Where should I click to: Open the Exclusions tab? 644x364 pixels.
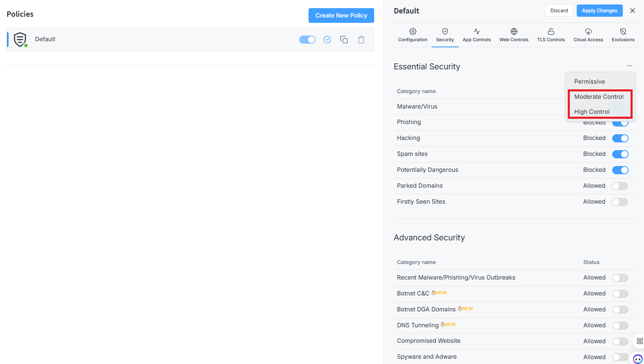[x=623, y=35]
